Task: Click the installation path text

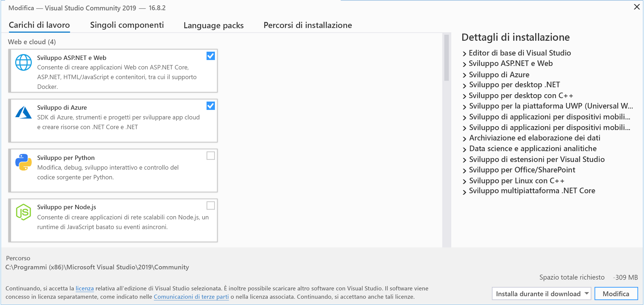Action: [97, 267]
